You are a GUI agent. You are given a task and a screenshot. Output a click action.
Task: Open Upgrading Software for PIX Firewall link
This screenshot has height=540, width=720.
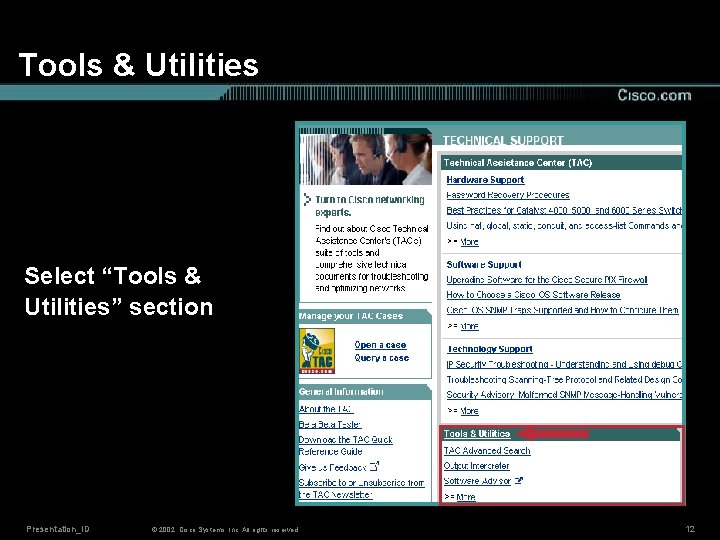click(547, 280)
